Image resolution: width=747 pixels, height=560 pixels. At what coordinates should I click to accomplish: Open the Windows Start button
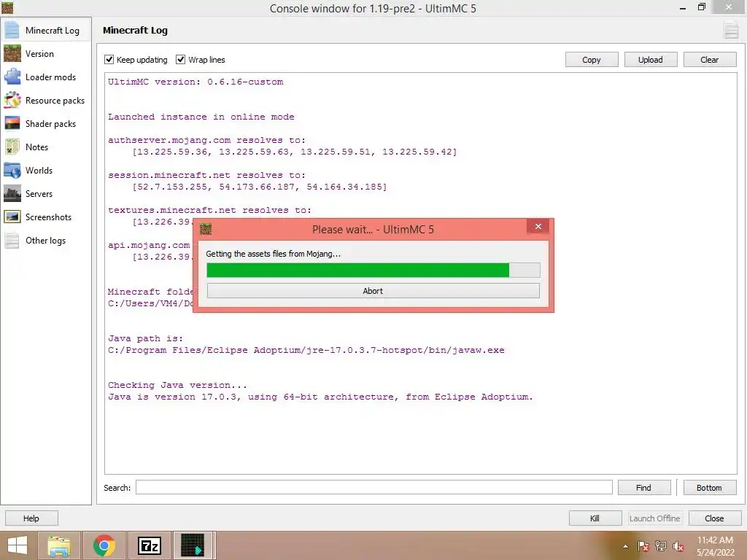point(18,545)
